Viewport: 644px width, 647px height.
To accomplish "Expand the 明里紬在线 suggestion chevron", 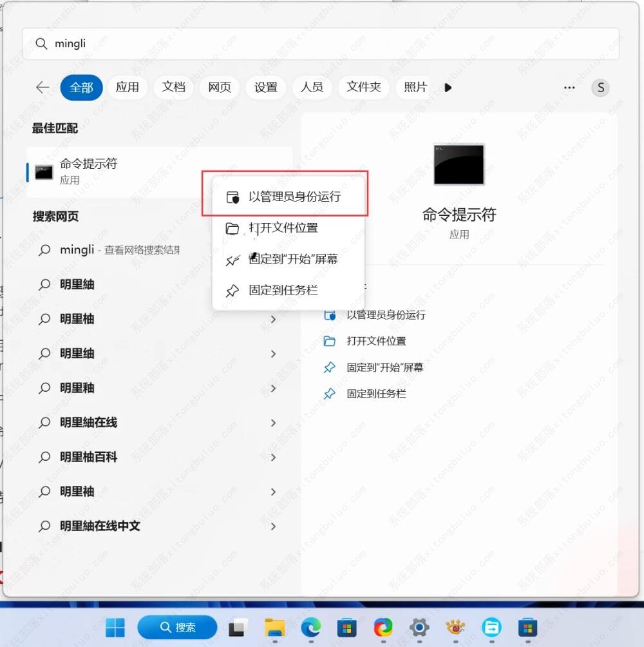I will tap(273, 423).
